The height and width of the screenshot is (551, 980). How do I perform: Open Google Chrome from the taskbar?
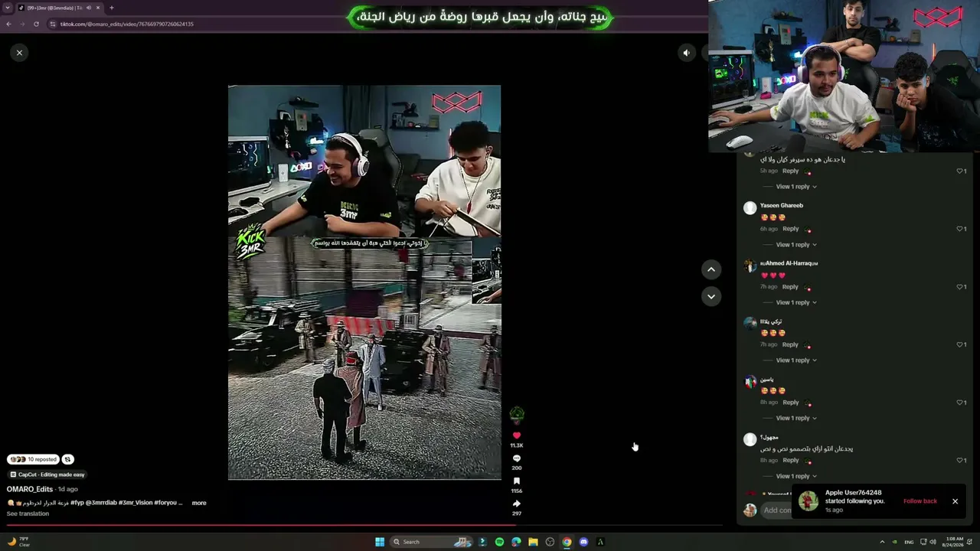coord(567,542)
